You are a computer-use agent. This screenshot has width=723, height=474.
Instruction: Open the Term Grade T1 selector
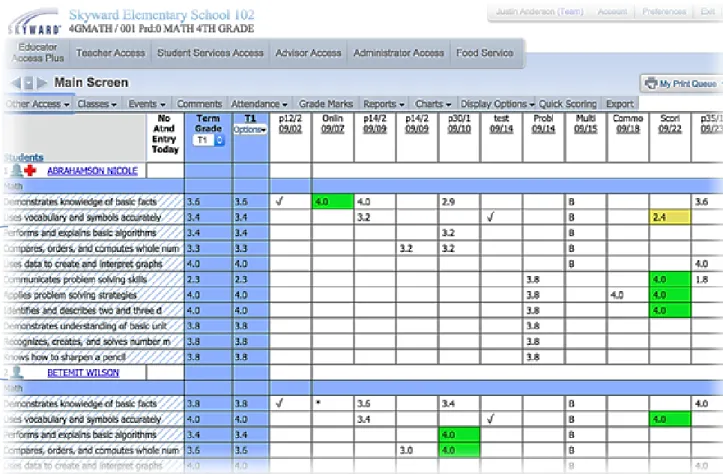tap(208, 140)
